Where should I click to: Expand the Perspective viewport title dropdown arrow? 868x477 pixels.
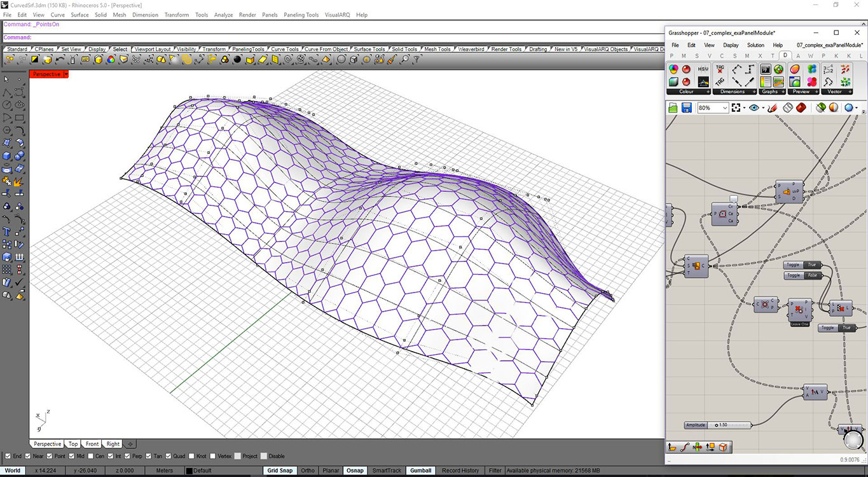65,74
